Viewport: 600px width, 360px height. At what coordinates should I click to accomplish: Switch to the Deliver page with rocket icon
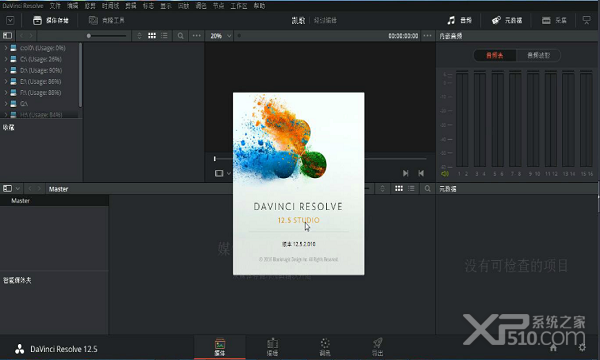coord(377,347)
